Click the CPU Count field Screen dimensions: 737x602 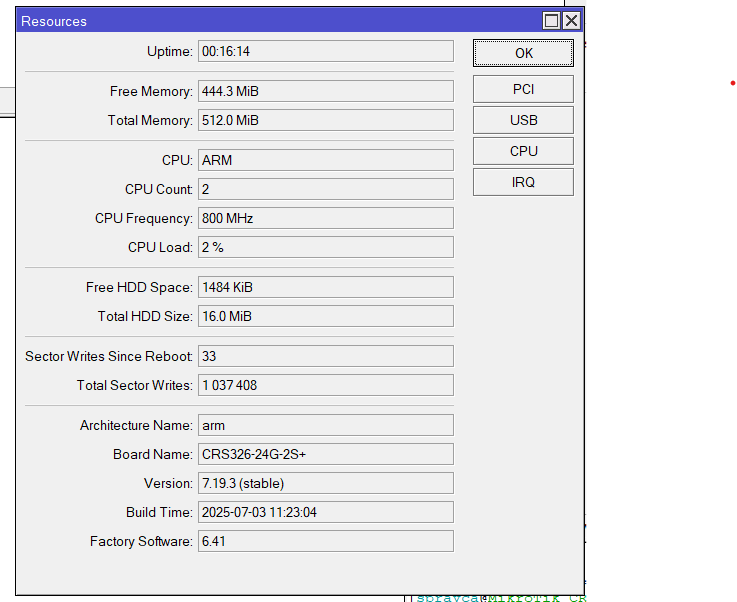click(326, 189)
